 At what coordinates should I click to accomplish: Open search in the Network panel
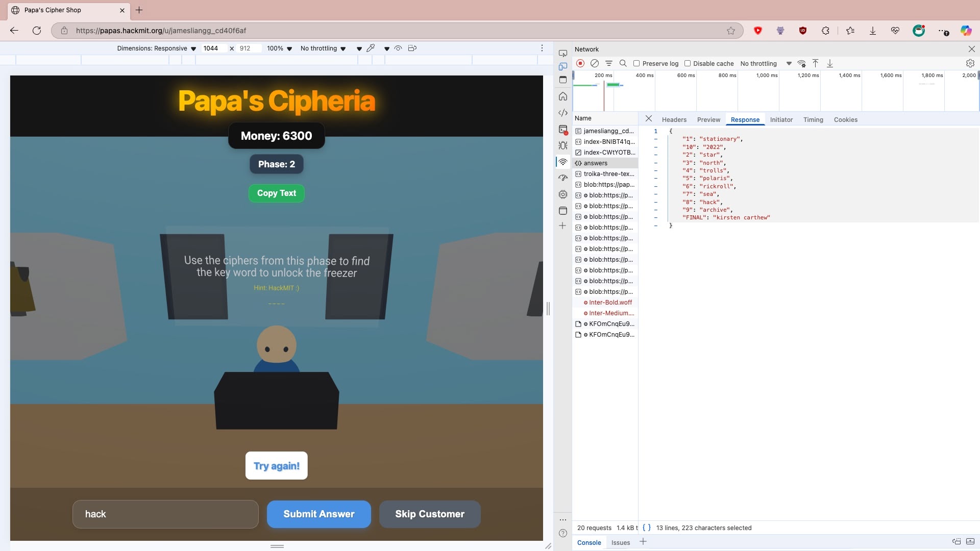click(623, 63)
